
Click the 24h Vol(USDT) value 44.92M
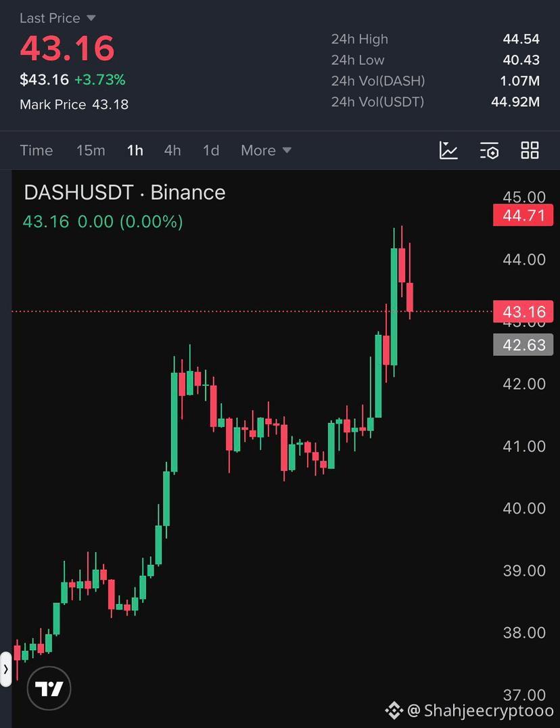tap(515, 101)
